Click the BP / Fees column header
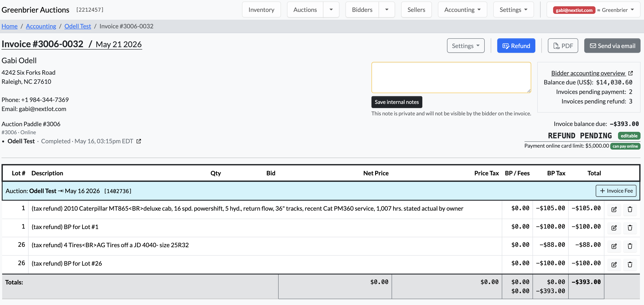The height and width of the screenshot is (305, 644). (517, 173)
